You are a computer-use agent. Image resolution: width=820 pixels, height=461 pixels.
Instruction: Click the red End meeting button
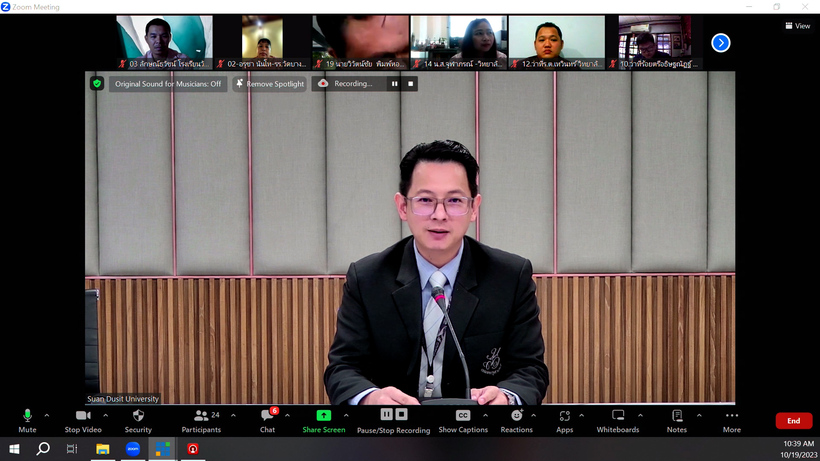[793, 421]
